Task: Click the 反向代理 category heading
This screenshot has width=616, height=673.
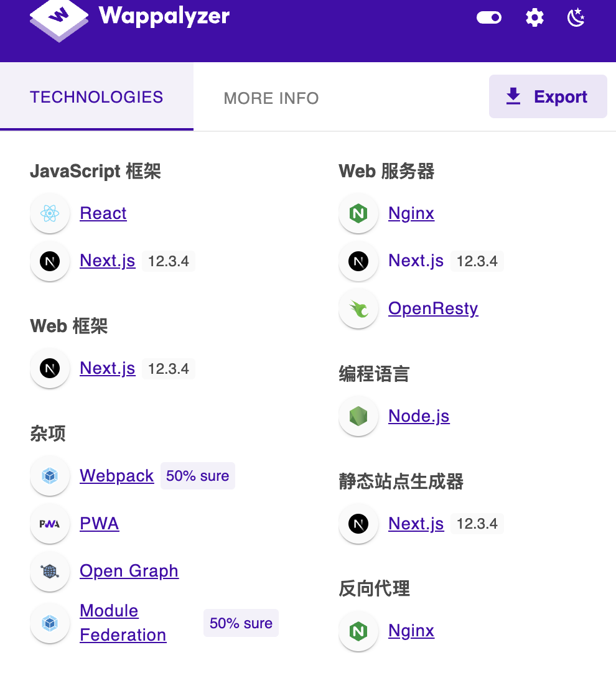Action: (374, 588)
